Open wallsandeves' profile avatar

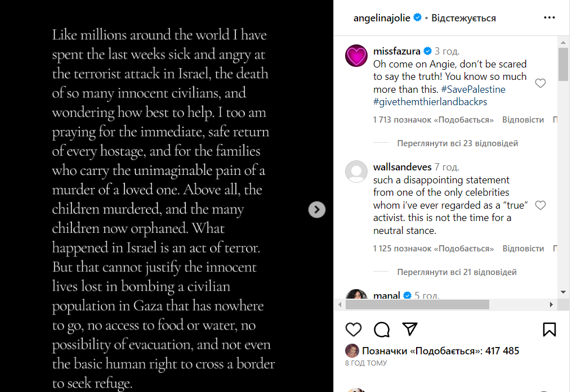click(x=356, y=172)
